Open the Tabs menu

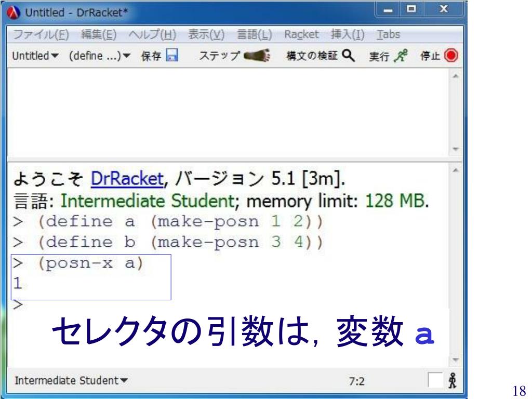pos(388,34)
